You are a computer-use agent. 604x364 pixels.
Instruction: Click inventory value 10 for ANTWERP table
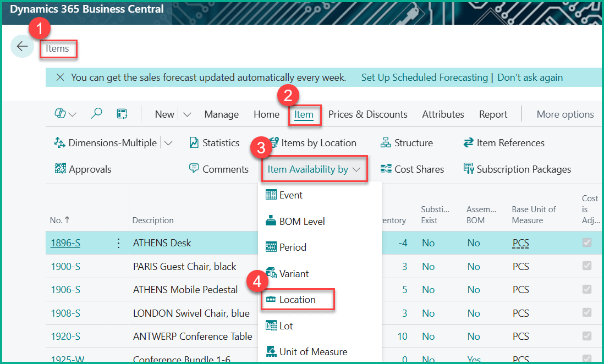(x=402, y=337)
